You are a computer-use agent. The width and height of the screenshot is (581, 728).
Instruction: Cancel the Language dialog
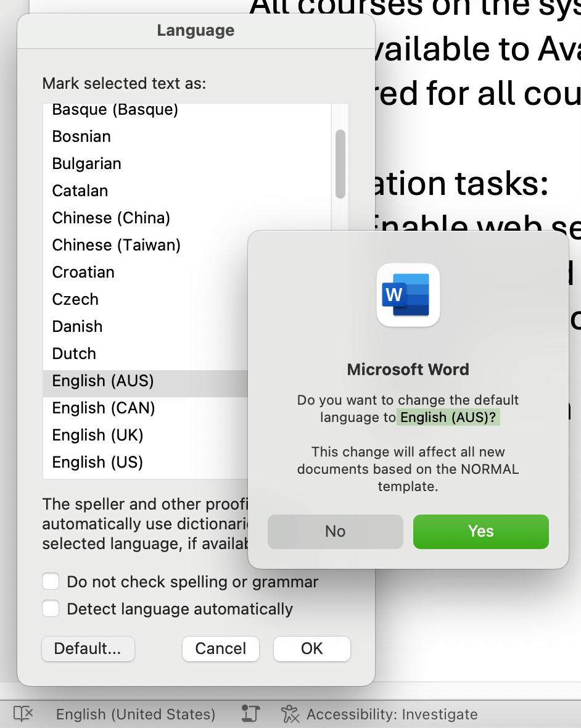(x=220, y=648)
